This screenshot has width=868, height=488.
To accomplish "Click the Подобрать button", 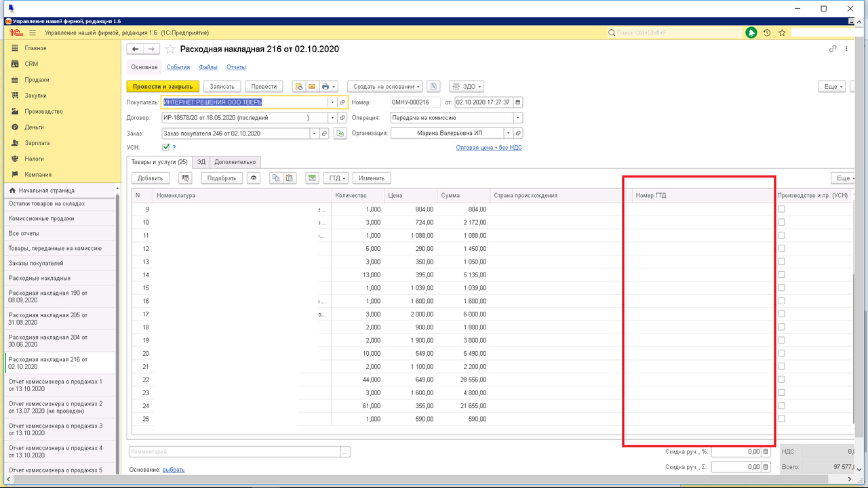I will tap(222, 178).
